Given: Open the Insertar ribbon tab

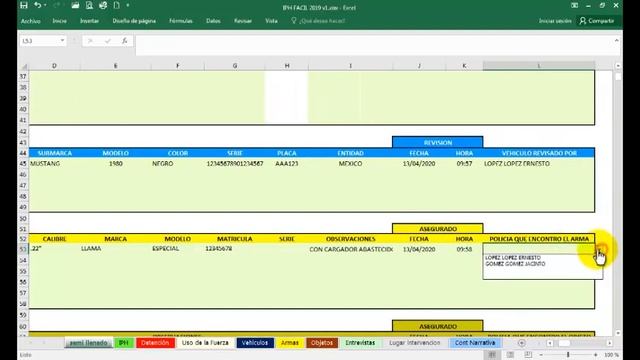Looking at the screenshot, I should click(x=89, y=21).
